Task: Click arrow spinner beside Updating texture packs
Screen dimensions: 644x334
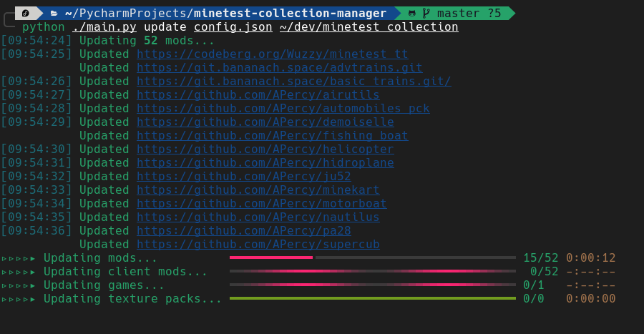Action: point(19,299)
